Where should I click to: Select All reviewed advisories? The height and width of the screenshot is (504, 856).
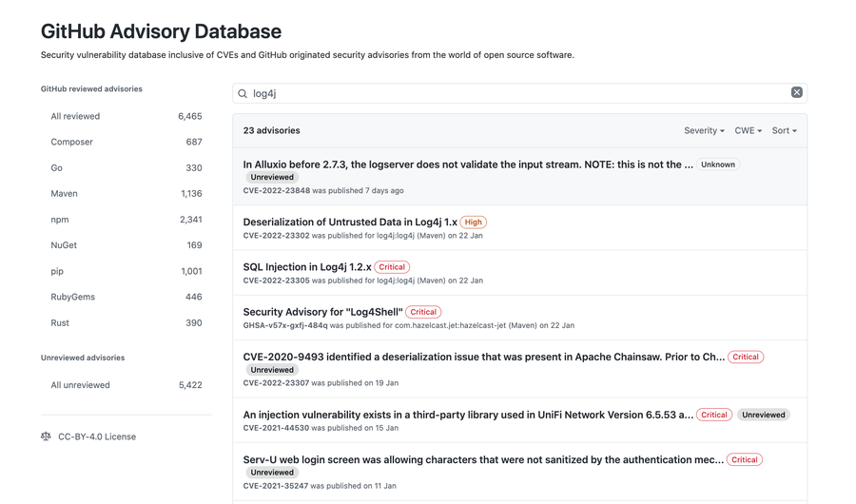[x=126, y=116]
